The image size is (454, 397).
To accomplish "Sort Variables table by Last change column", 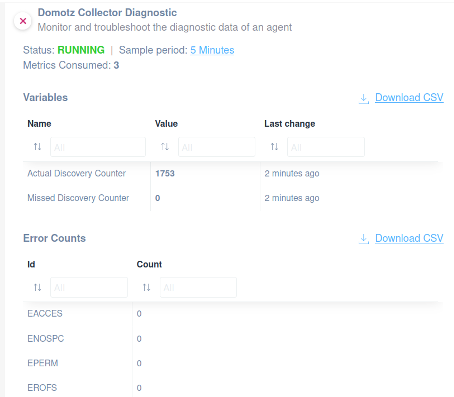I will point(274,147).
